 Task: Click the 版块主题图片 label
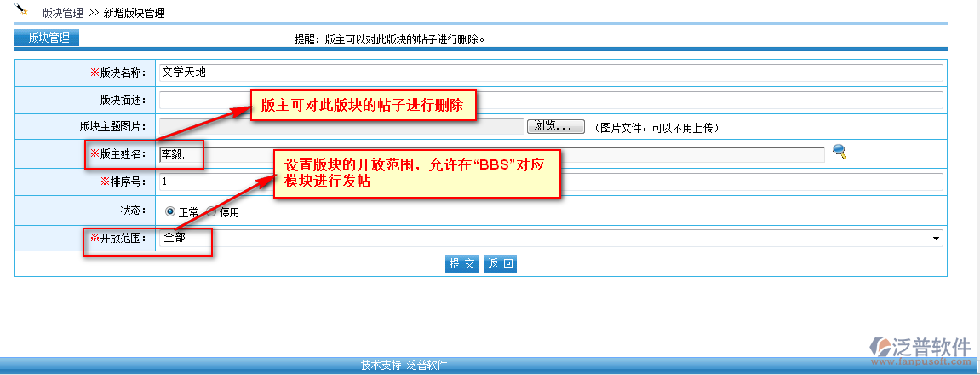pyautogui.click(x=113, y=127)
